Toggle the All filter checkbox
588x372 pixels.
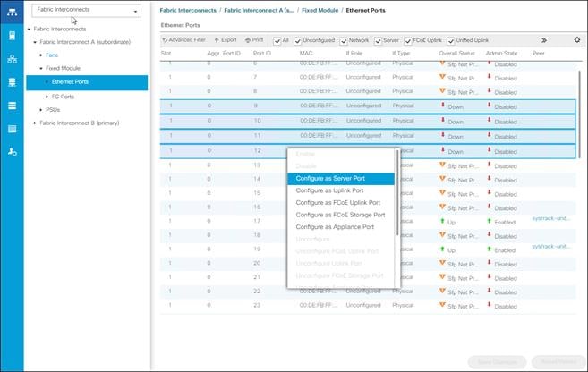(277, 41)
